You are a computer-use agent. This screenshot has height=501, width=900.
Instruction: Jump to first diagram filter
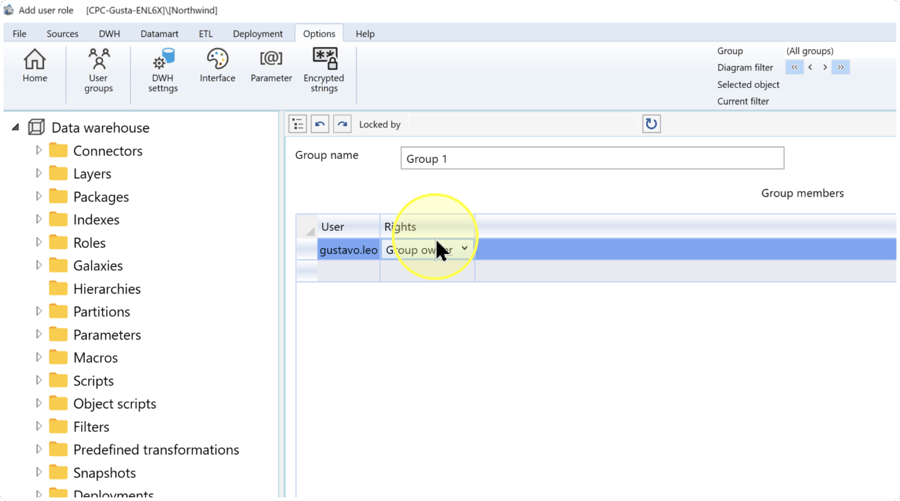[x=794, y=67]
